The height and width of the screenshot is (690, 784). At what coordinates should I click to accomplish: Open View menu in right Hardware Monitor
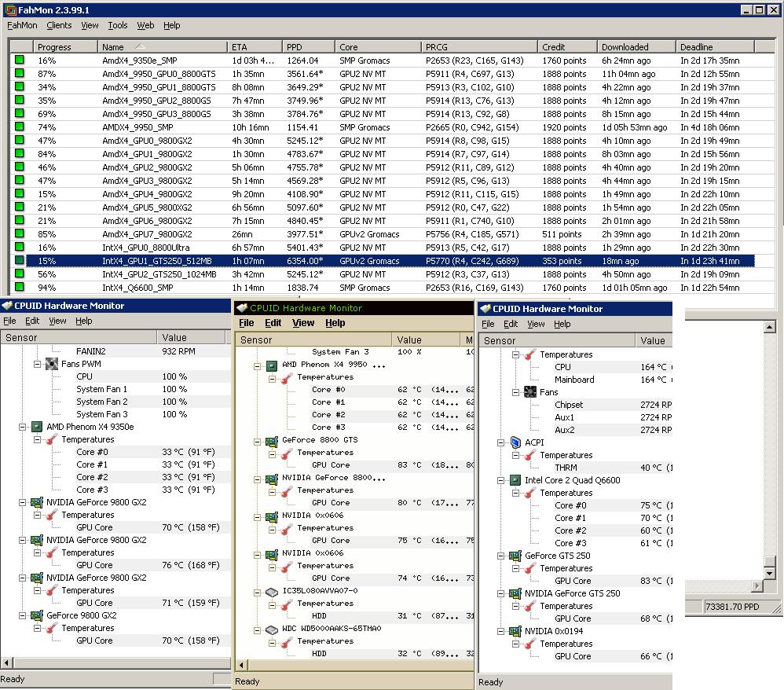[x=536, y=324]
